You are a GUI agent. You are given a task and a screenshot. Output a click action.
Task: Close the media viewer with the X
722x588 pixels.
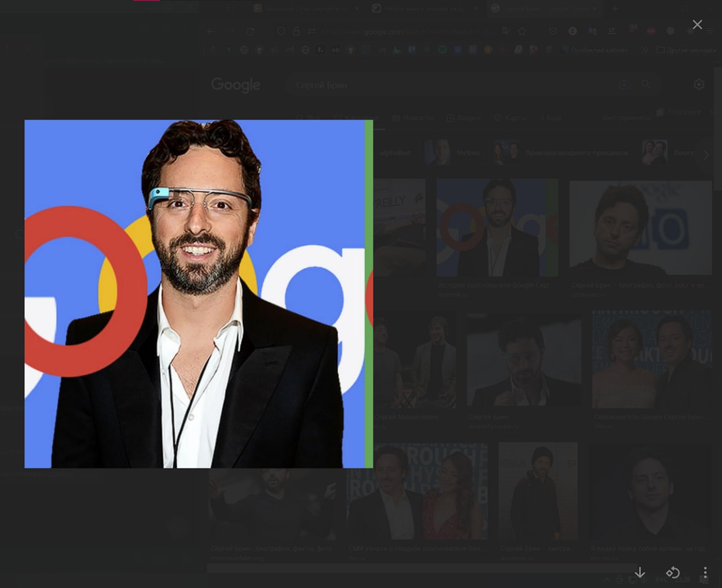point(697,24)
